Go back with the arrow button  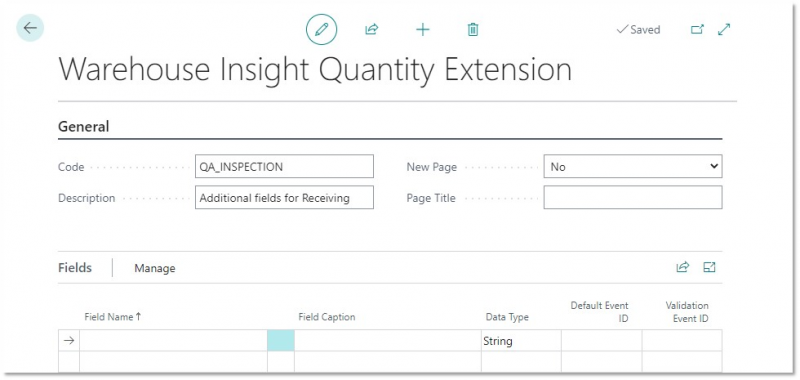tap(30, 28)
